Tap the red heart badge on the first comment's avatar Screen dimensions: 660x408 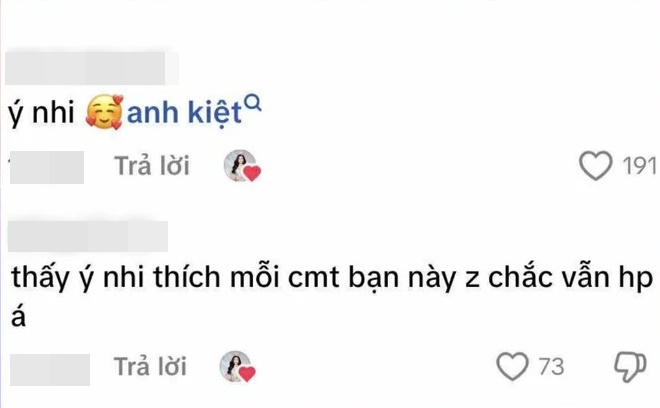pos(252,173)
